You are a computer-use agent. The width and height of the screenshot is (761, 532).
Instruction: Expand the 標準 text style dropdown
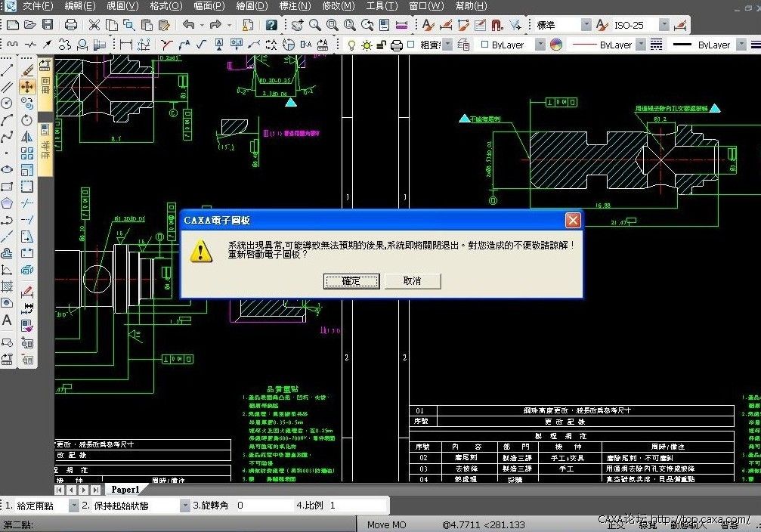click(x=586, y=25)
